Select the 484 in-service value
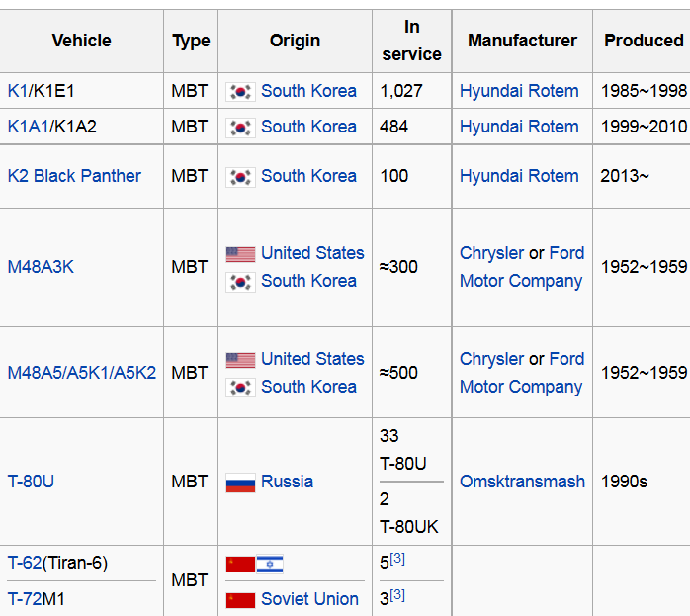Image resolution: width=690 pixels, height=616 pixels. (393, 127)
